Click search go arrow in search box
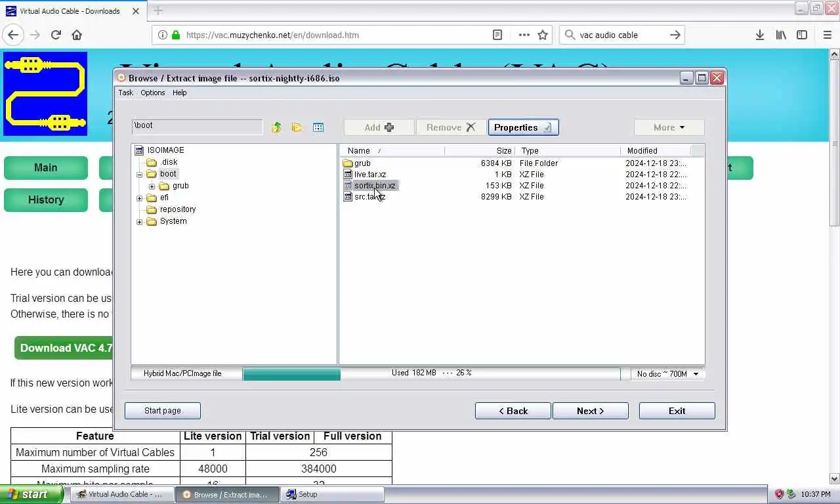 (675, 35)
